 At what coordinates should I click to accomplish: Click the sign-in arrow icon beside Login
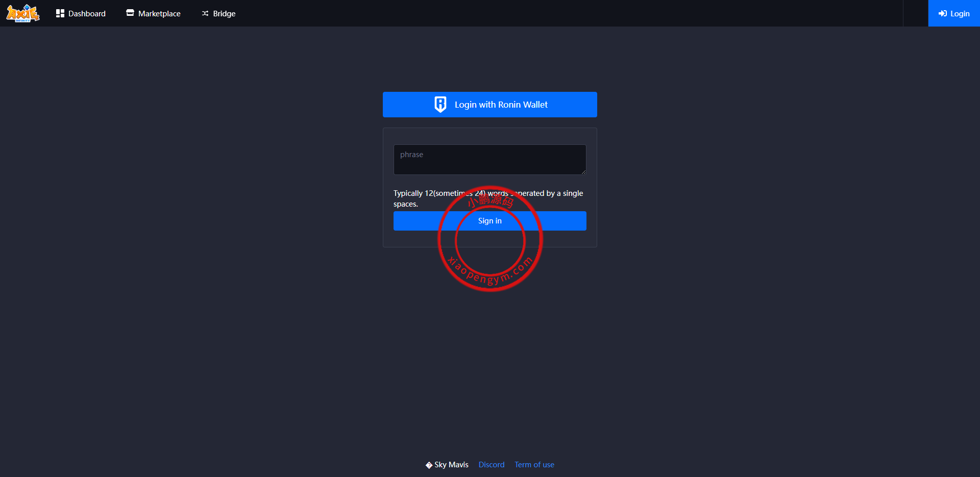click(942, 14)
